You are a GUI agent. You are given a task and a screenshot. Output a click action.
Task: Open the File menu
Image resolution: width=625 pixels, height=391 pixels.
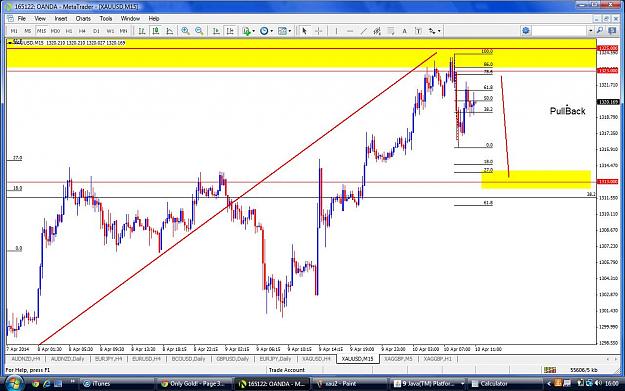pos(22,18)
